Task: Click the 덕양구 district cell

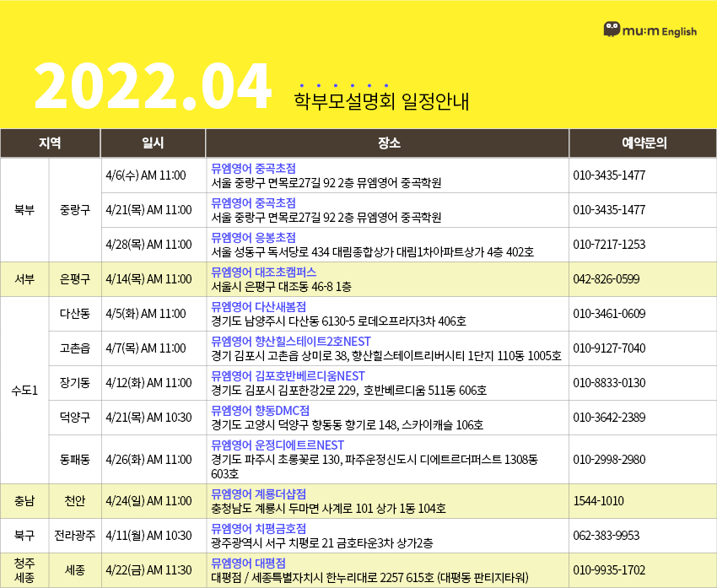Action: coord(75,418)
